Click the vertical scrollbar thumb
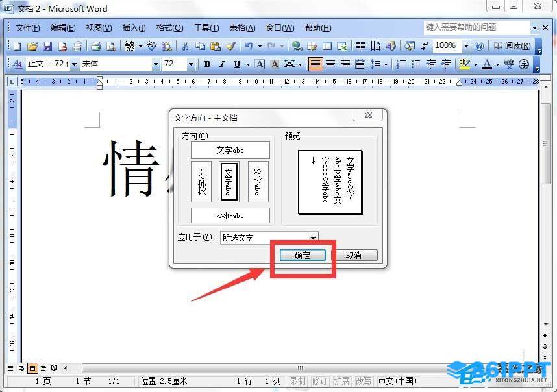557x392 pixels. coord(545,143)
